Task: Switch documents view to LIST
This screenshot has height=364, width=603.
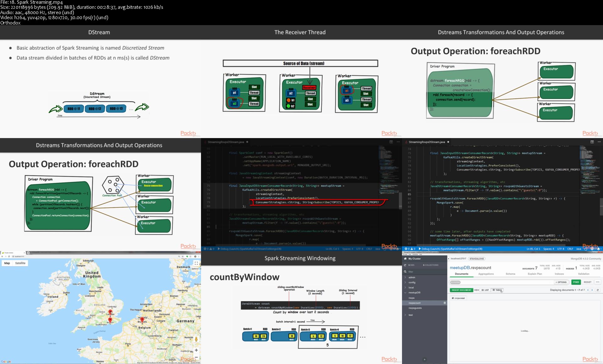Action: [485, 290]
